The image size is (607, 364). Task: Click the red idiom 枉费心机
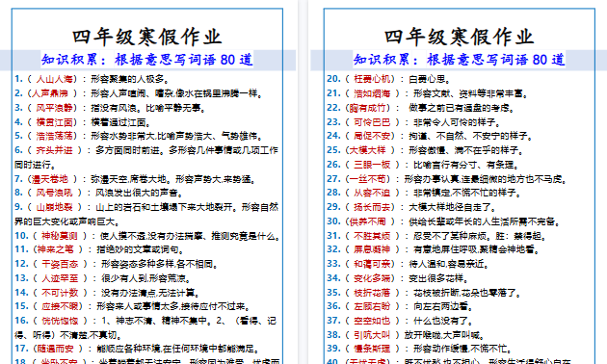(x=372, y=79)
